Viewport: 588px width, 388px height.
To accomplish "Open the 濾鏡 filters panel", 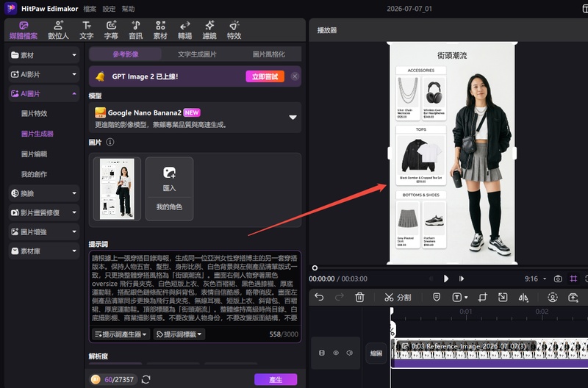I will [x=209, y=30].
